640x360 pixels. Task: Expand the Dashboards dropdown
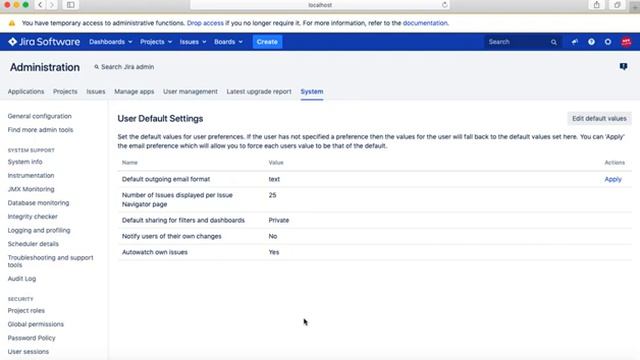point(111,42)
